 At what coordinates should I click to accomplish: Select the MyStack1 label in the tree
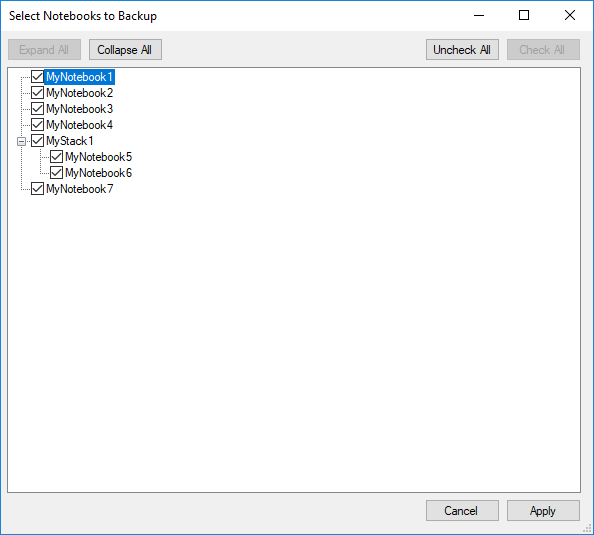70,141
